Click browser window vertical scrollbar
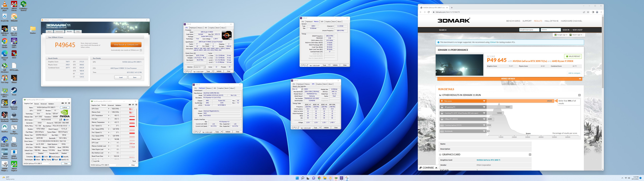The image size is (644, 181). 602,53
